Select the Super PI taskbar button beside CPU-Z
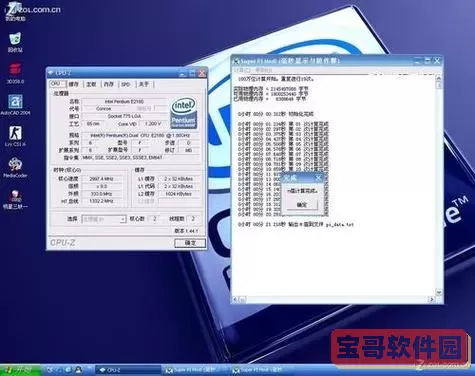This screenshot has width=475, height=376. pos(195,370)
